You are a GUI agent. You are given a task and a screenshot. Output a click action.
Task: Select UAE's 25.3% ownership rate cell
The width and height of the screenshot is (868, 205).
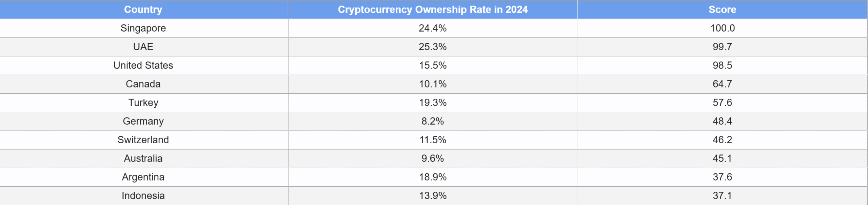[x=433, y=47]
